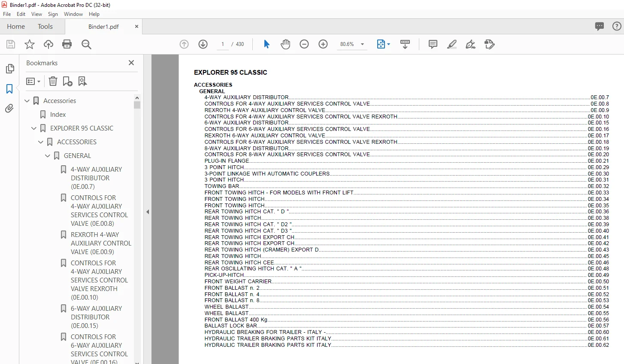Click the current page number field
The width and height of the screenshot is (624, 364).
click(x=222, y=44)
